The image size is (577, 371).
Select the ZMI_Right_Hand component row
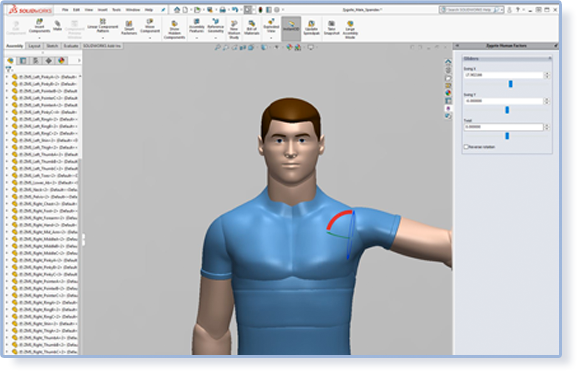pyautogui.click(x=45, y=225)
